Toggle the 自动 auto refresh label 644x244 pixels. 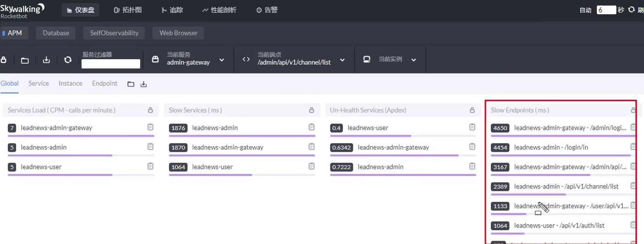(585, 10)
